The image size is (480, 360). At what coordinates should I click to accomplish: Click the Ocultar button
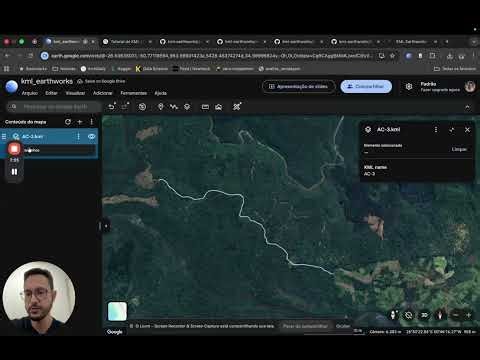[343, 326]
